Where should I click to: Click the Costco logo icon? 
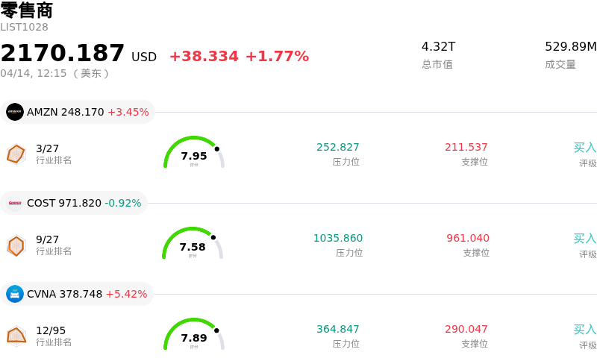click(15, 203)
